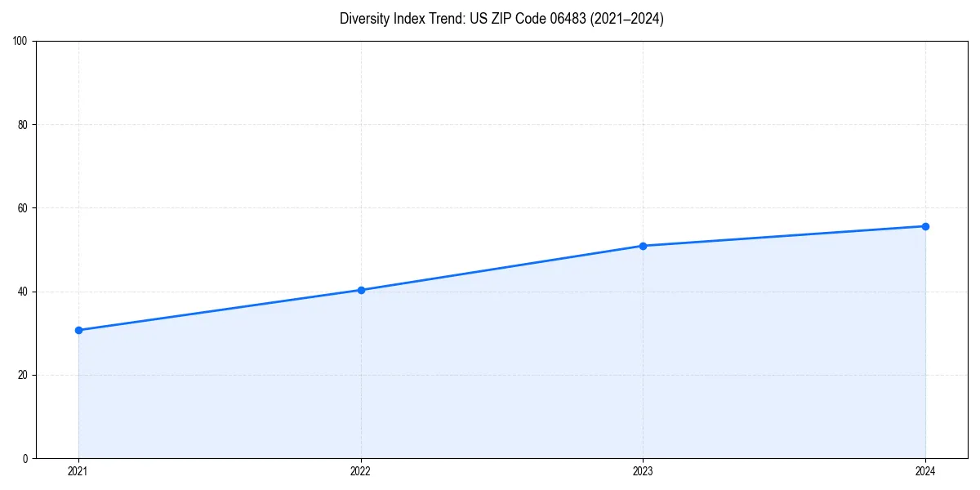Select the 2023 data point marker
The width and height of the screenshot is (980, 490).
(644, 244)
